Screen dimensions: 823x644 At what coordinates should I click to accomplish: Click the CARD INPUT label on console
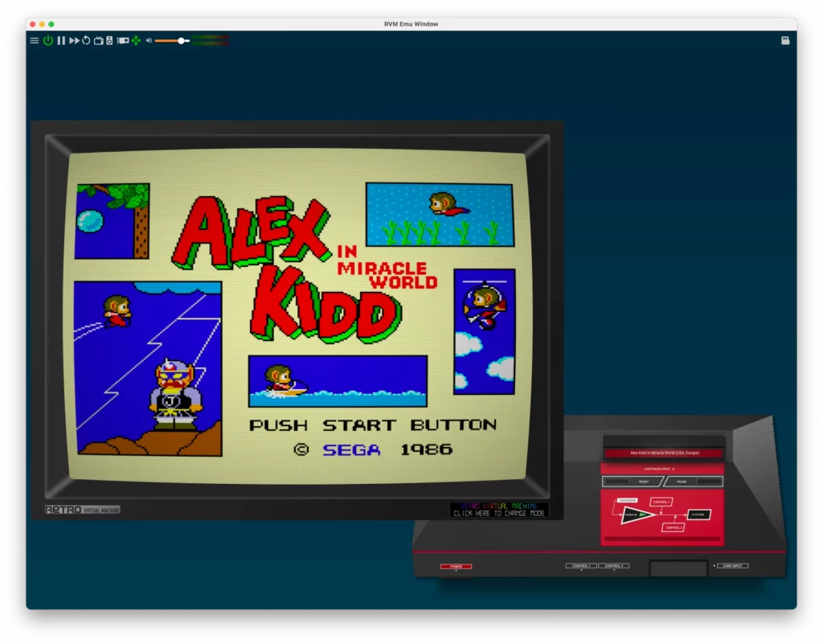pyautogui.click(x=732, y=566)
